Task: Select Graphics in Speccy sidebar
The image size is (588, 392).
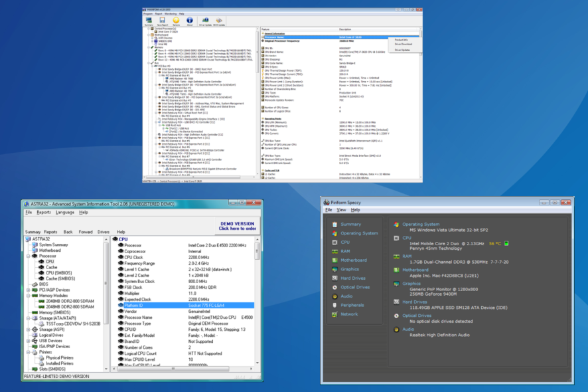Action: click(x=350, y=270)
